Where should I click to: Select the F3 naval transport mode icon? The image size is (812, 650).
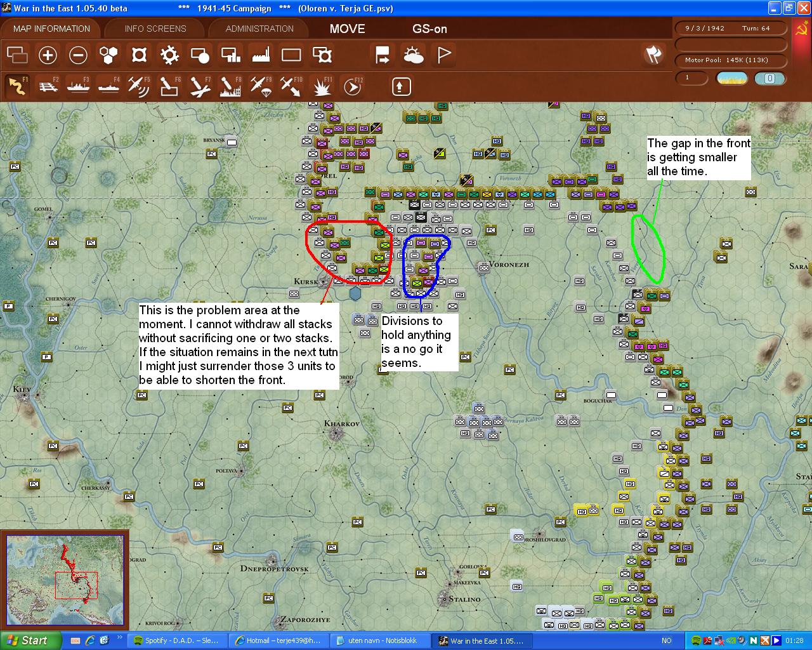tap(78, 86)
